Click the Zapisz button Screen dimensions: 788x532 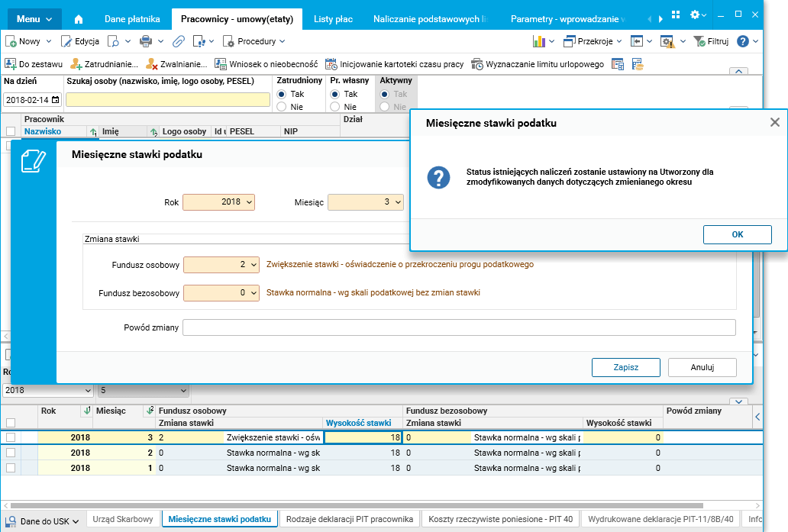(625, 367)
